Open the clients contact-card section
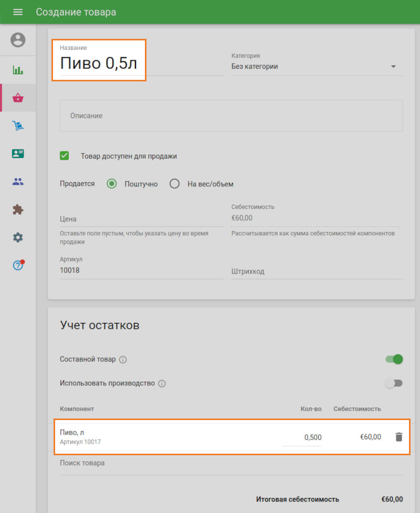This screenshot has width=420, height=513. click(18, 153)
